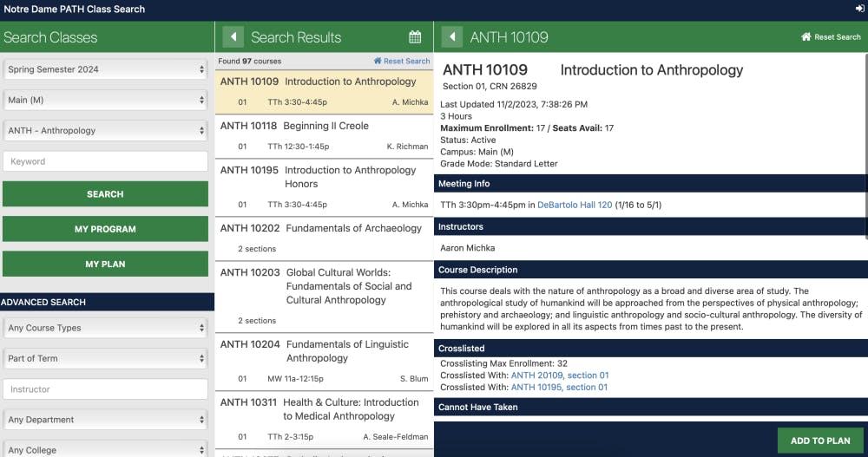
Task: Expand the ANTH - Anthropology subject dropdown
Action: [x=105, y=131]
